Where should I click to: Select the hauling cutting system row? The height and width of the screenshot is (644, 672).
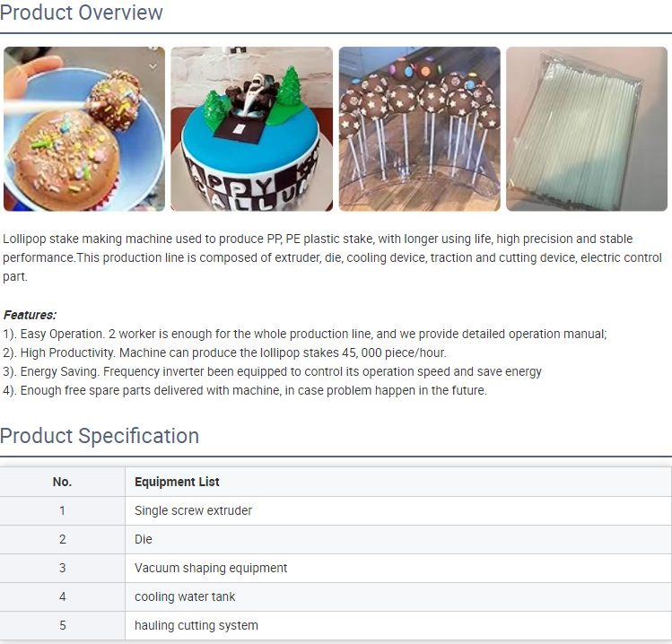[x=336, y=625]
